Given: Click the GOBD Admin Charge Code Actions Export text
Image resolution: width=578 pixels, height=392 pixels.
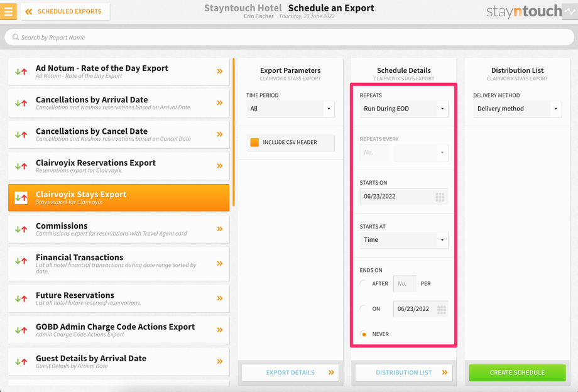Looking at the screenshot, I should (115, 327).
